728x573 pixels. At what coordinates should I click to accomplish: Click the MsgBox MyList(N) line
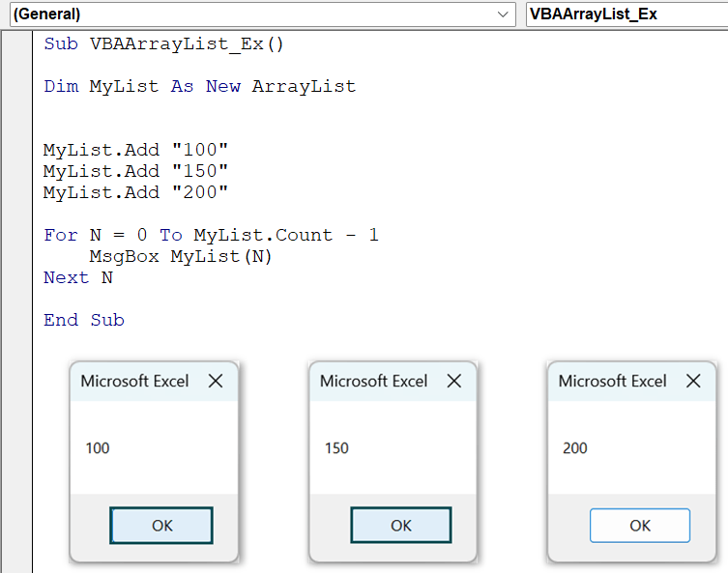click(181, 257)
